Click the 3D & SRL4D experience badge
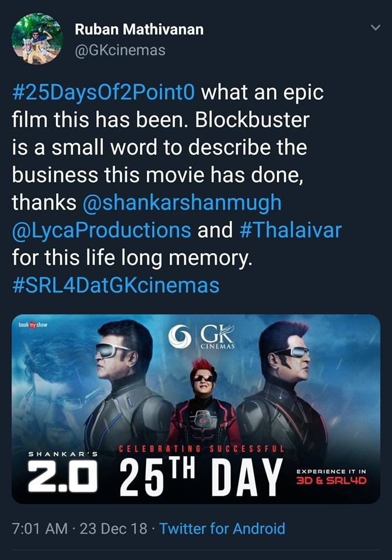392x560 pixels. coord(332,478)
